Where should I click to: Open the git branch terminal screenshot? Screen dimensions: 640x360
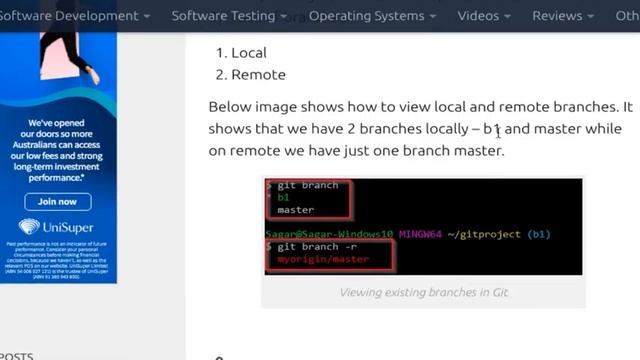(x=423, y=227)
